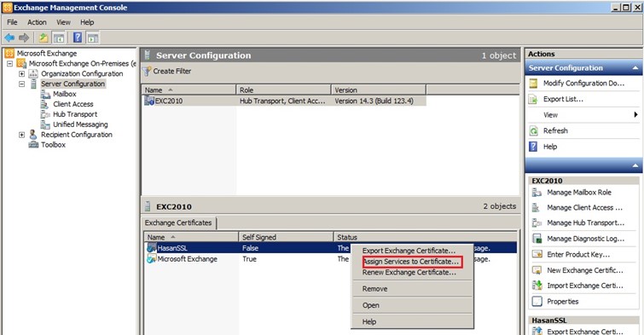Open the Help menu in menu bar
Viewport: 644px width, 335px height.
click(87, 22)
